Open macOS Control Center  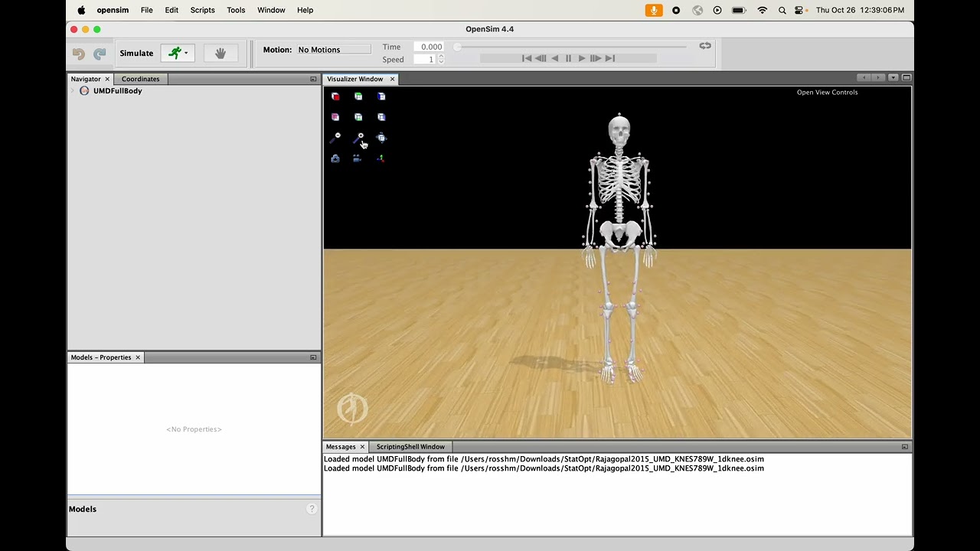coord(799,10)
